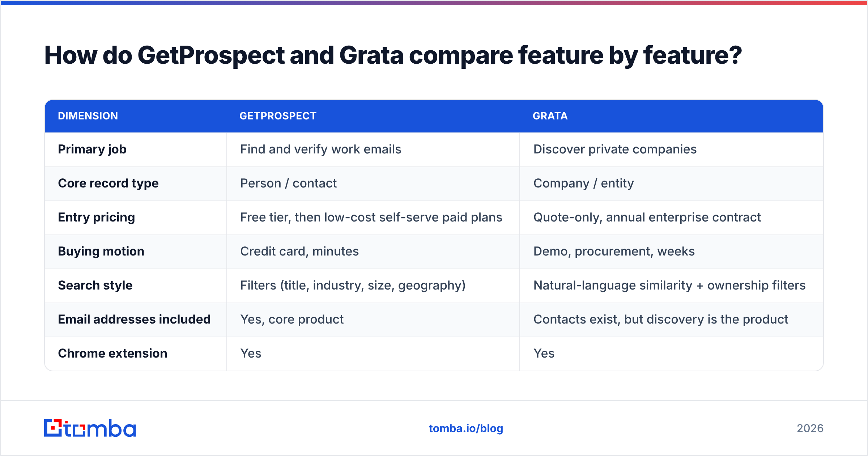The image size is (868, 456).
Task: Select the GRATA column header
Action: (550, 116)
